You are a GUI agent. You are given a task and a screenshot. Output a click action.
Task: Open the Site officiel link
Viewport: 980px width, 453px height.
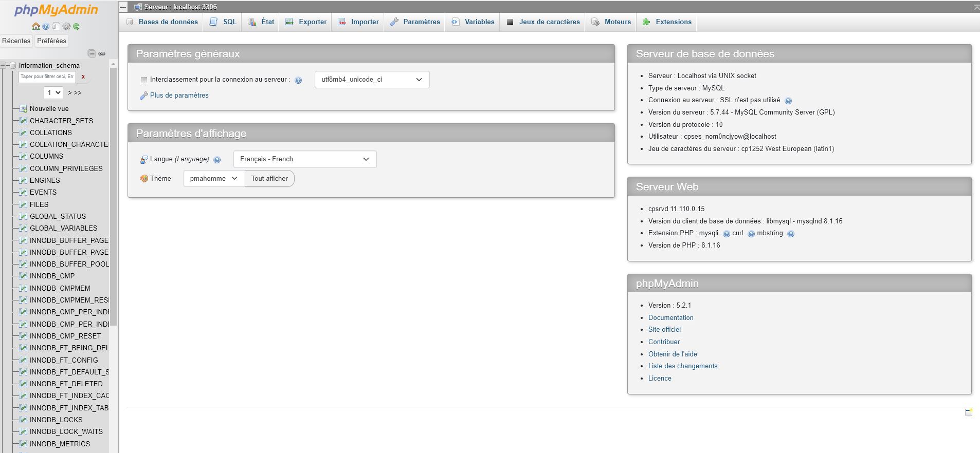pyautogui.click(x=664, y=329)
